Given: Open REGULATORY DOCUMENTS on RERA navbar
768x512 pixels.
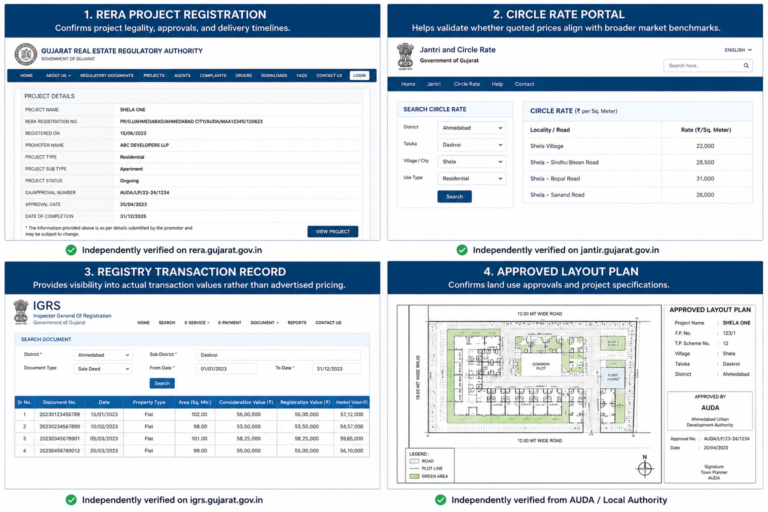Looking at the screenshot, I should tap(107, 75).
